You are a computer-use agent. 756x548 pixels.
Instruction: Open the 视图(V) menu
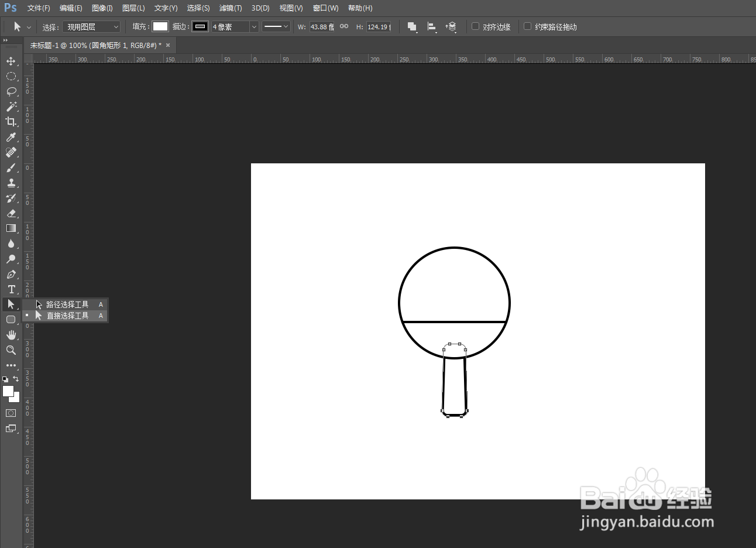point(291,8)
